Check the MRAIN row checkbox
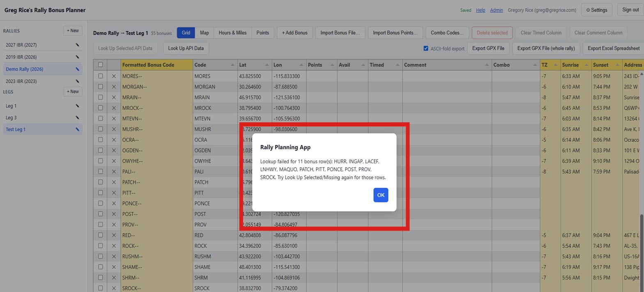Image resolution: width=644 pixels, height=292 pixels. click(100, 97)
